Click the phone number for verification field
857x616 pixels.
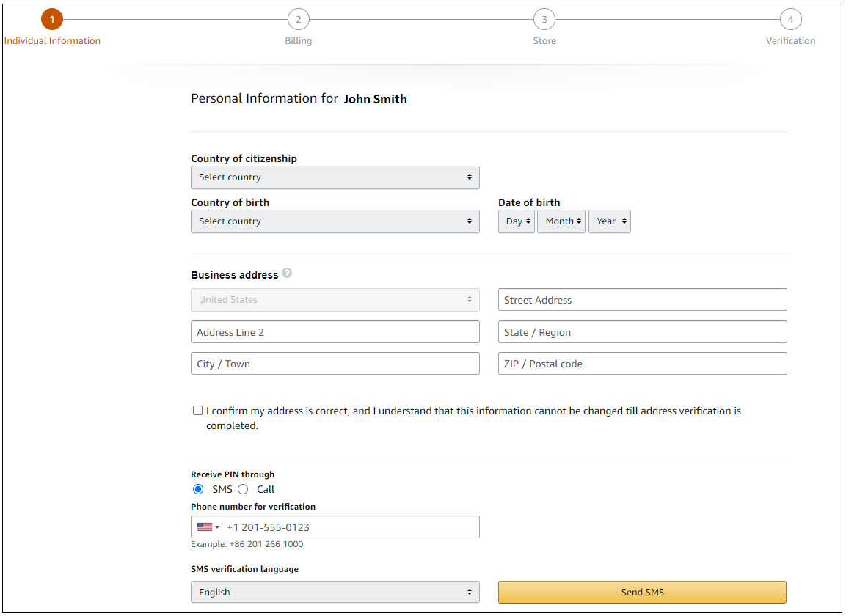point(349,527)
